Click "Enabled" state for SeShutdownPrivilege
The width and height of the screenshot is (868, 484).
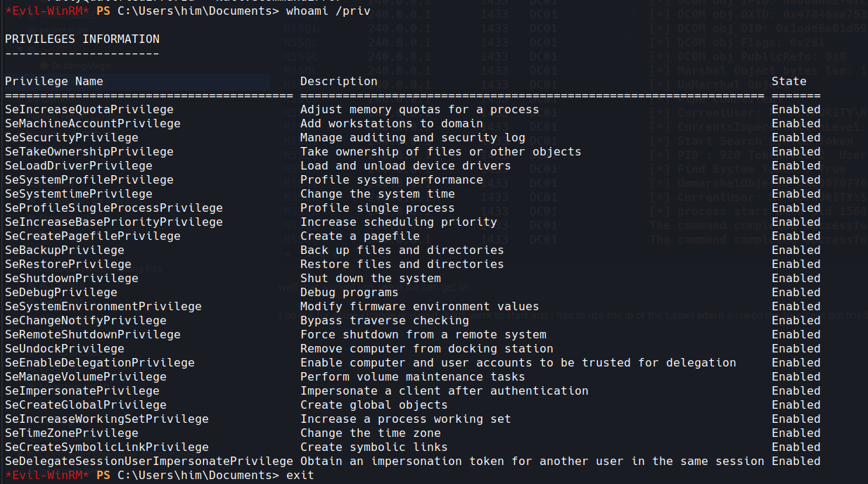796,278
